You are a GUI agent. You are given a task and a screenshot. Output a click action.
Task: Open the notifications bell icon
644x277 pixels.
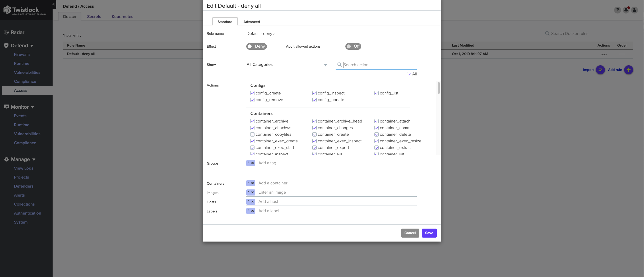pos(626,10)
